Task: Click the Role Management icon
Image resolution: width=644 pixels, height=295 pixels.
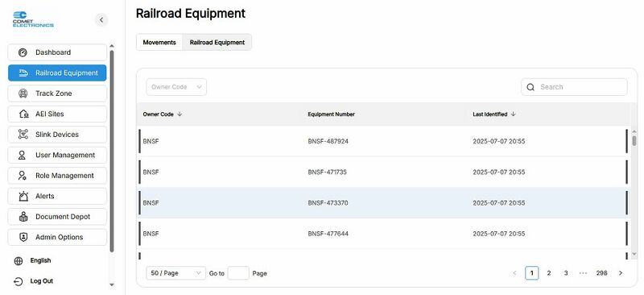Action: pos(23,176)
